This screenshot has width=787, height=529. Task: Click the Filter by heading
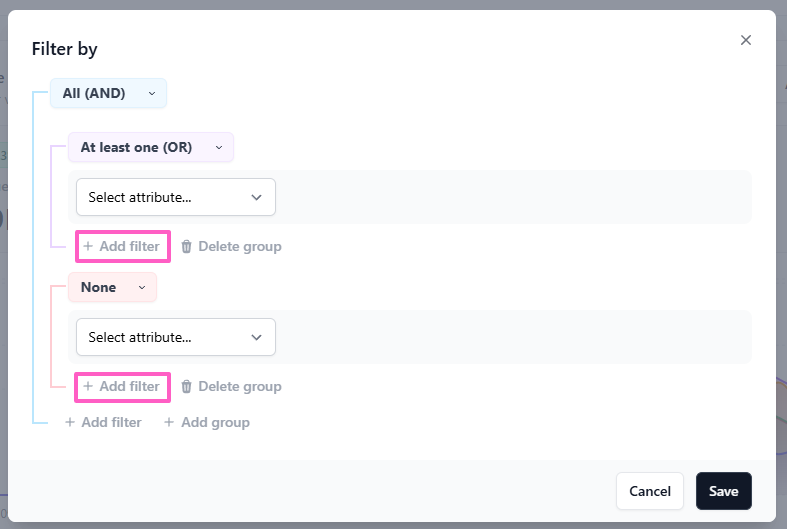[65, 49]
